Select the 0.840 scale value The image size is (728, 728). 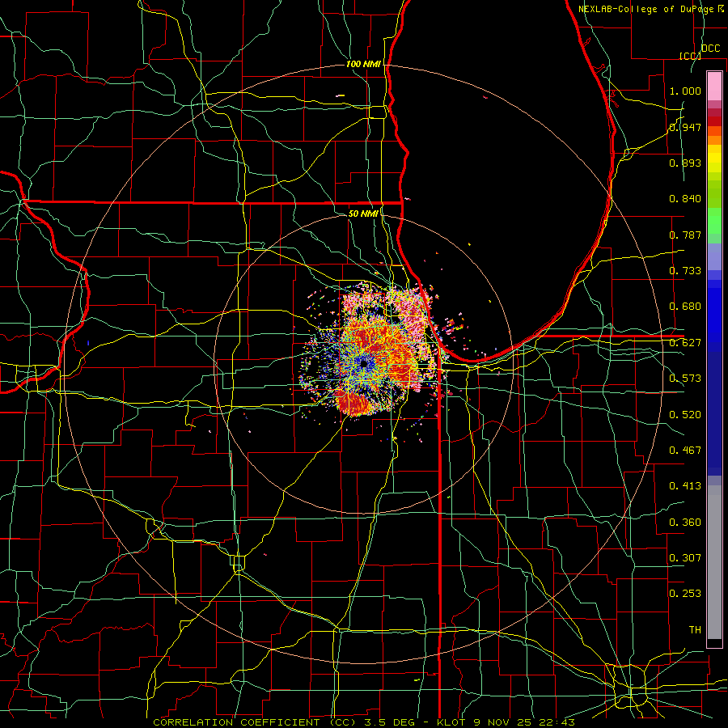coord(685,199)
